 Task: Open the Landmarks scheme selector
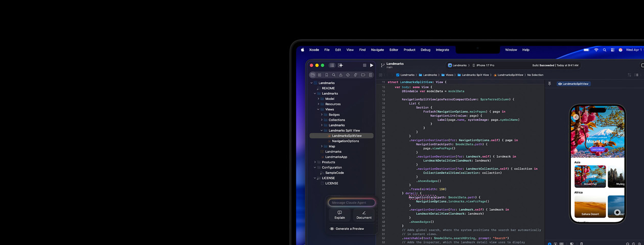coord(457,65)
